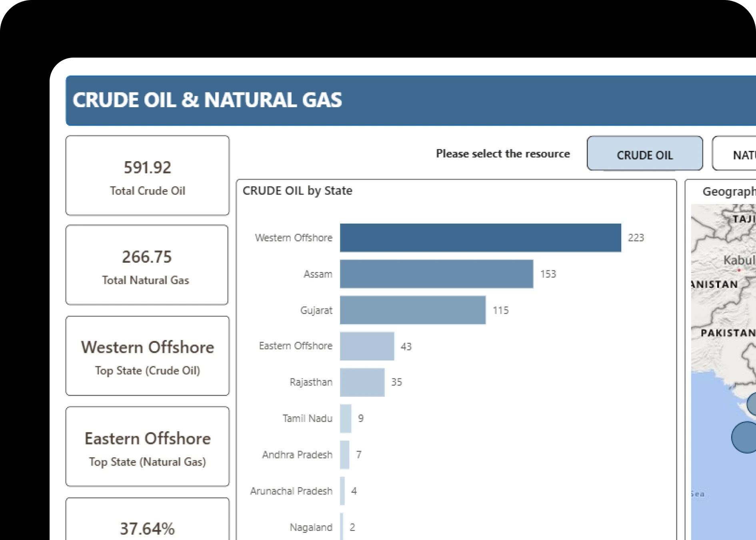This screenshot has height=540, width=756.
Task: Select the Arunachal Pradesh bar
Action: 342,491
